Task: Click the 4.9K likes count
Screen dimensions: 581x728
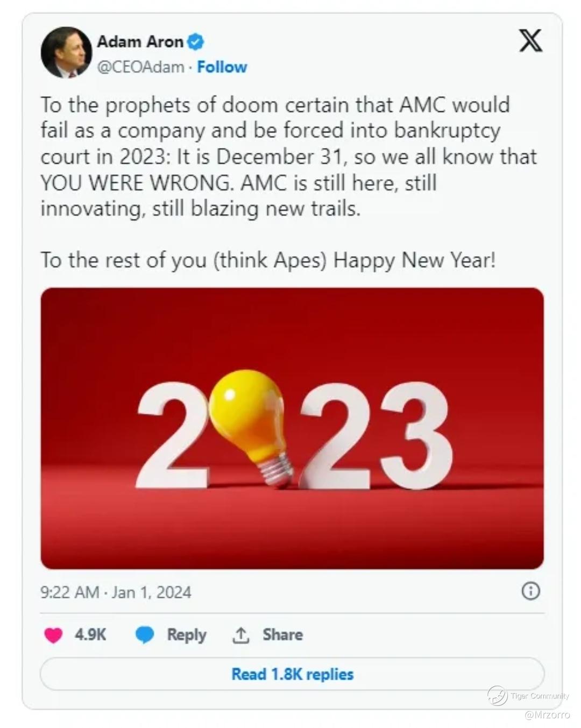Action: tap(90, 635)
